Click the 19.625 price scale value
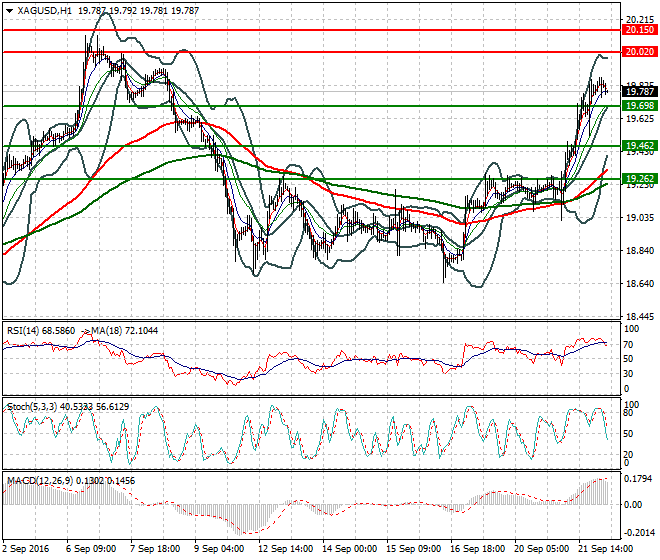This screenshot has width=660, height=560. (x=640, y=119)
